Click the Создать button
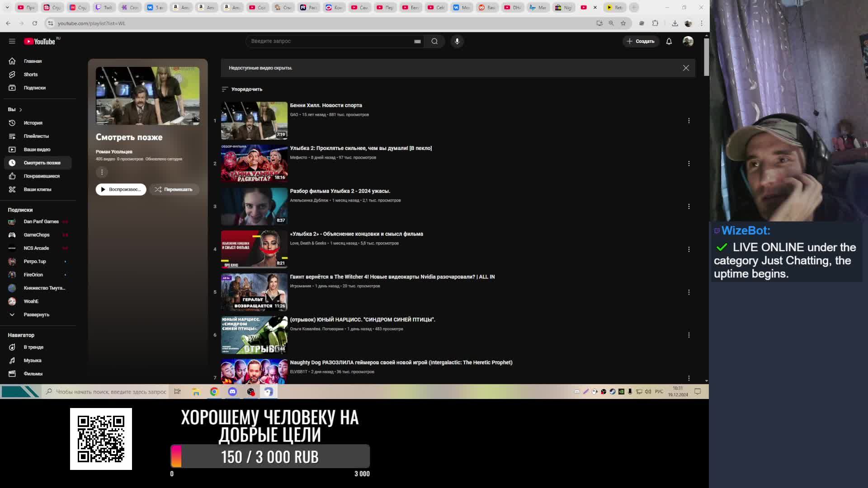The height and width of the screenshot is (488, 868). click(641, 41)
